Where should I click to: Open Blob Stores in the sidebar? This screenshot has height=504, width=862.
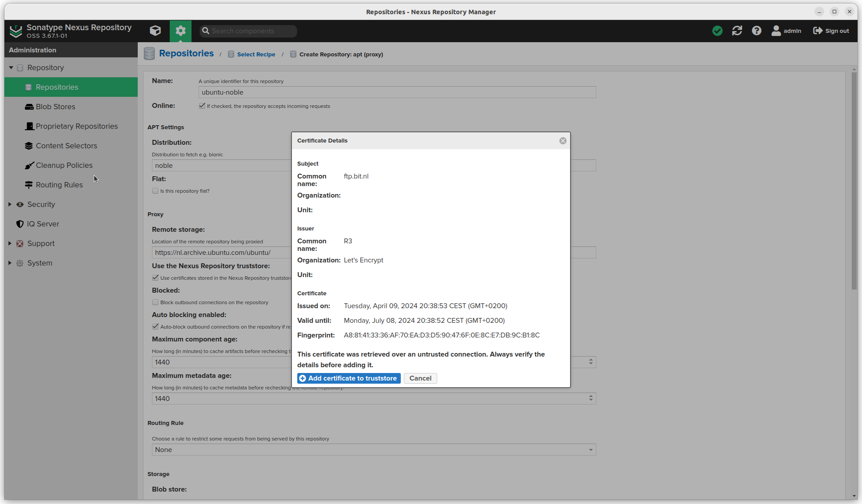[x=71, y=107]
